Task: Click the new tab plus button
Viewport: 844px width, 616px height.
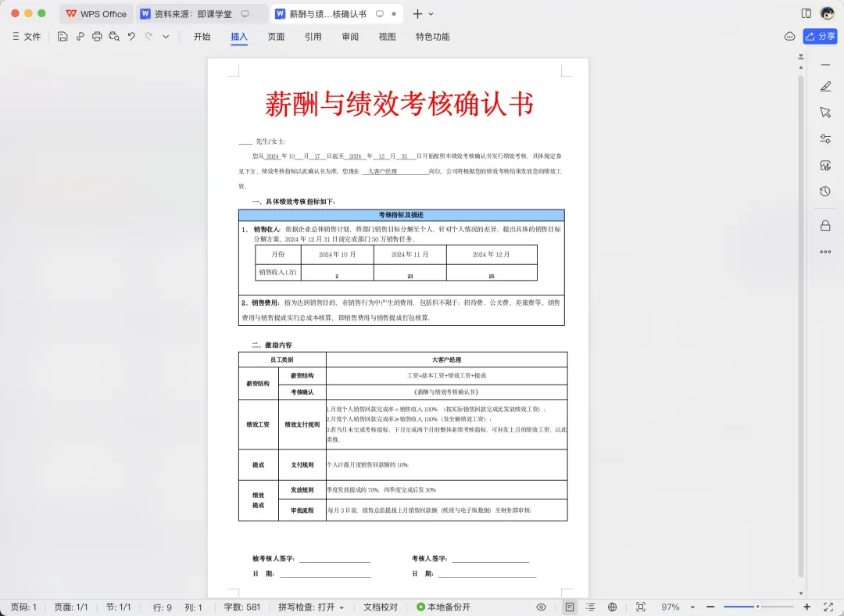Action: tap(417, 14)
